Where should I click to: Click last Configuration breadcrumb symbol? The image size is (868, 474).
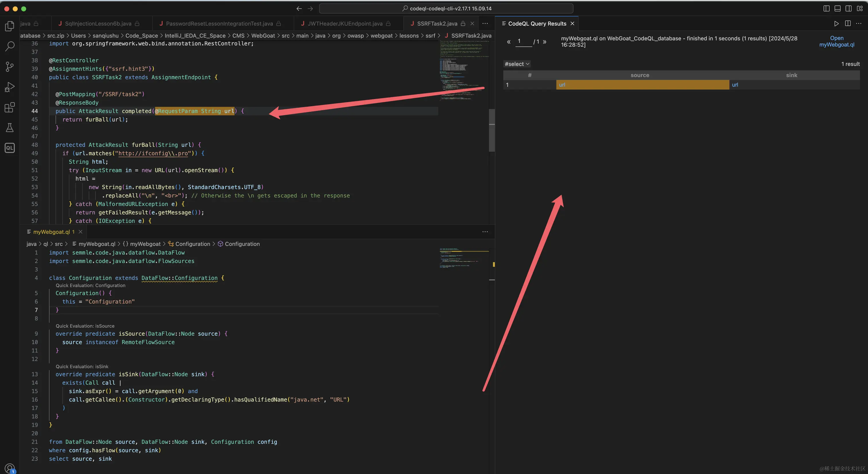pyautogui.click(x=239, y=244)
